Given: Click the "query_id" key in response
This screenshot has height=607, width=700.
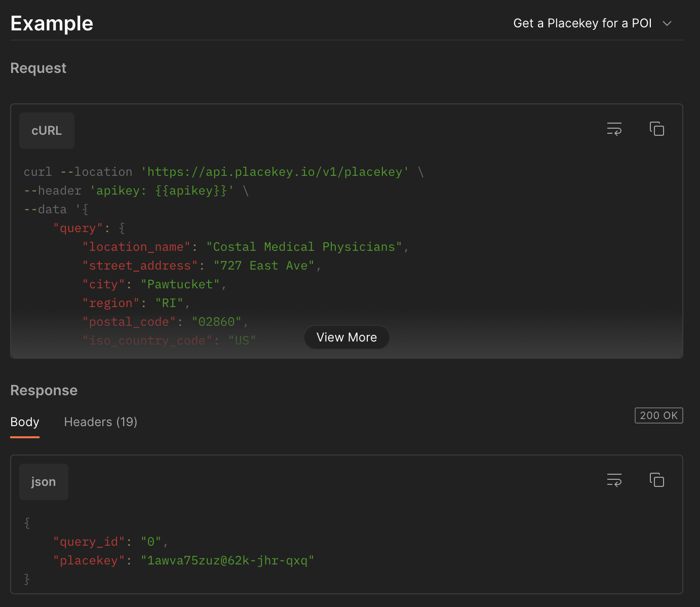Looking at the screenshot, I should click(89, 542).
